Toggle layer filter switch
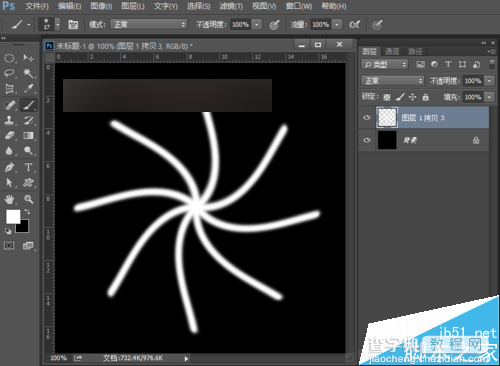This screenshot has width=500, height=366. (492, 64)
